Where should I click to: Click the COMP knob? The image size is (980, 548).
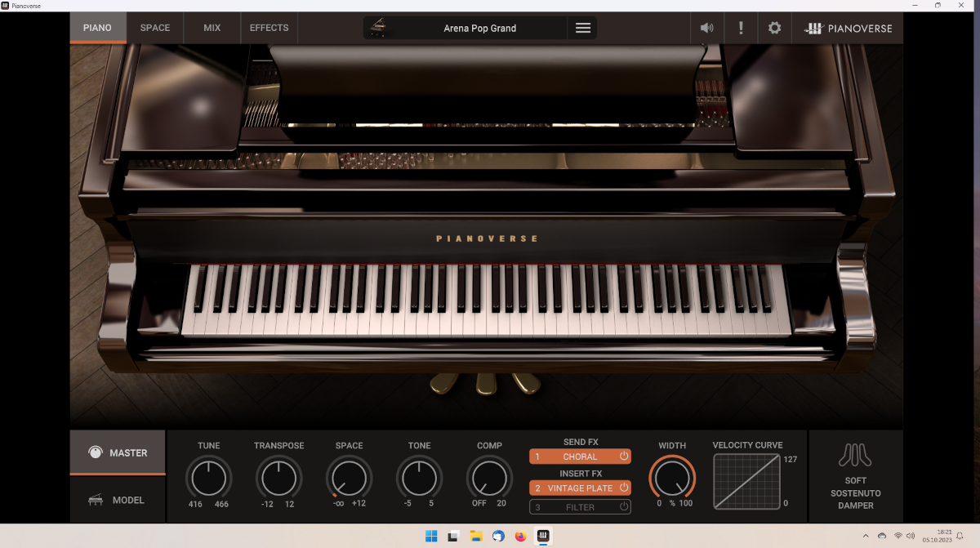pos(489,478)
